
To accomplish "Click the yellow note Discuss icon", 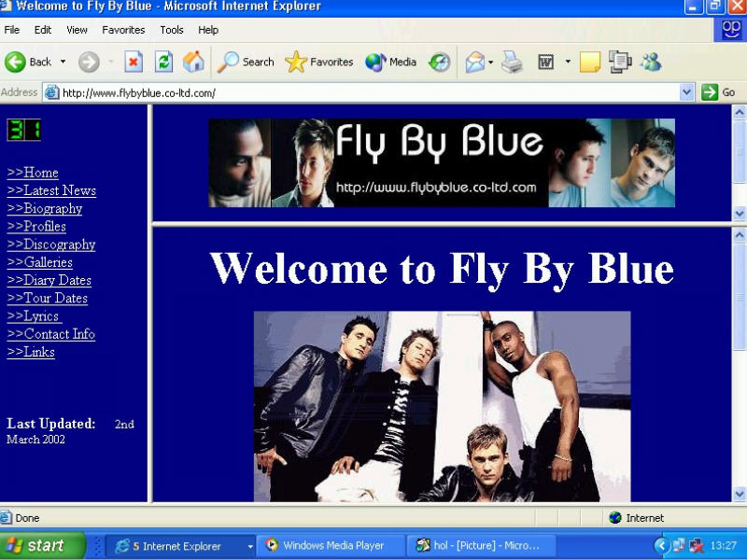I will click(590, 62).
